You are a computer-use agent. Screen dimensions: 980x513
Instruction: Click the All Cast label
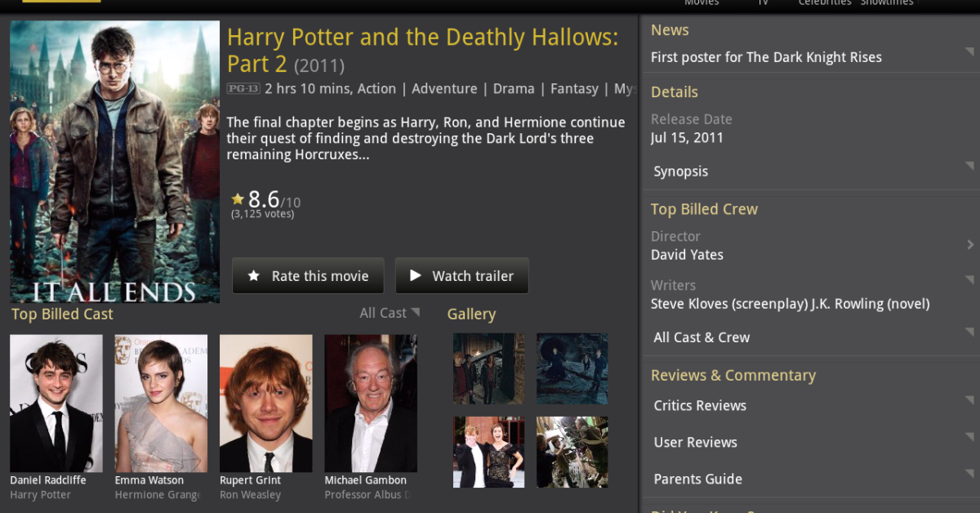coord(383,313)
